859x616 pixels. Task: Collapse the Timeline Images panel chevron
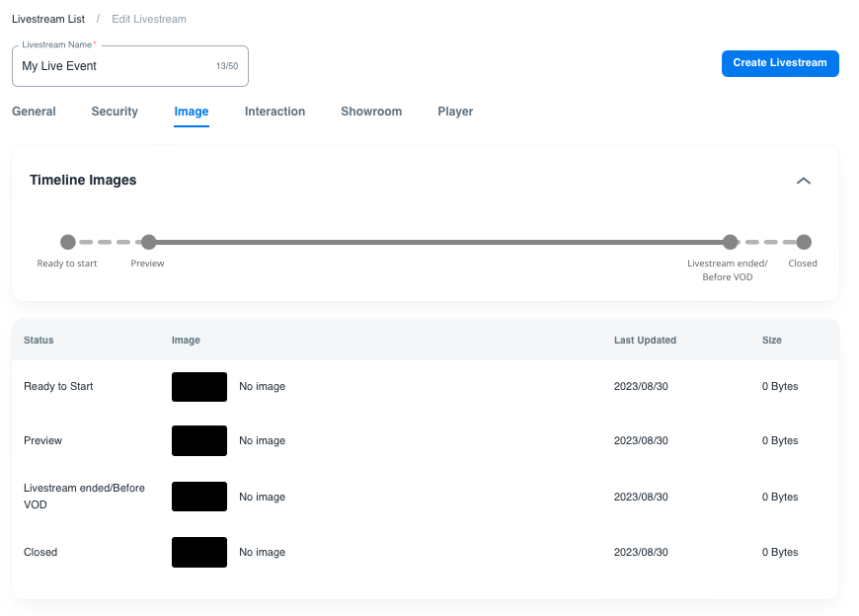tap(804, 181)
